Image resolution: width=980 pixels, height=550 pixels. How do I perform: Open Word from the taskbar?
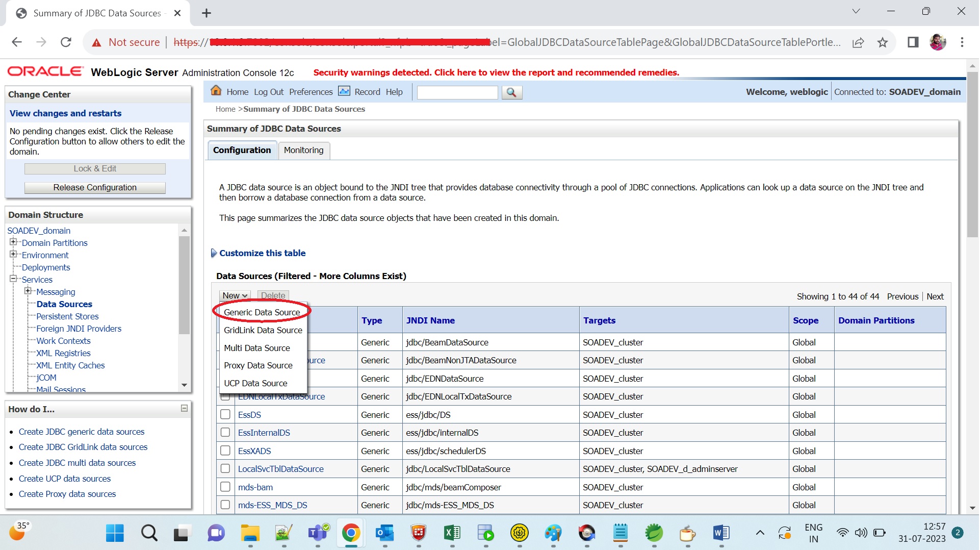721,533
